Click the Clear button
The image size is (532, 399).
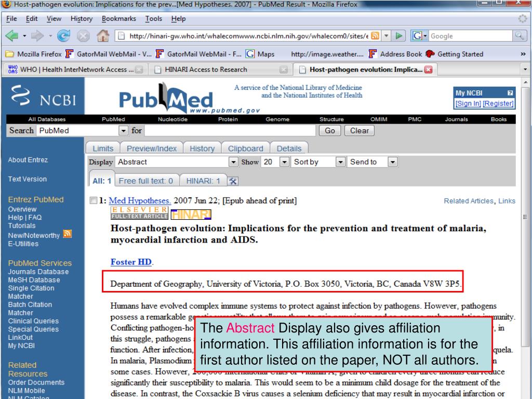click(x=360, y=130)
